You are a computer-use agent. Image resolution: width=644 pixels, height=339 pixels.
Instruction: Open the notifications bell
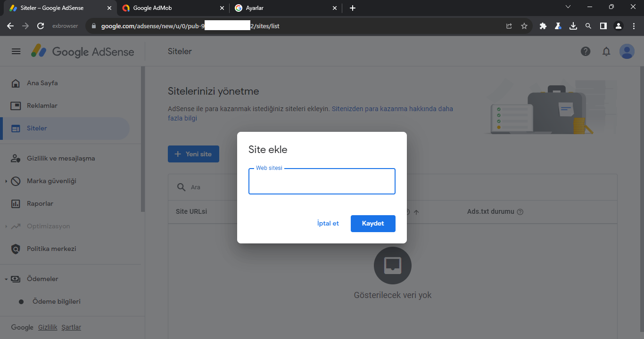606,51
